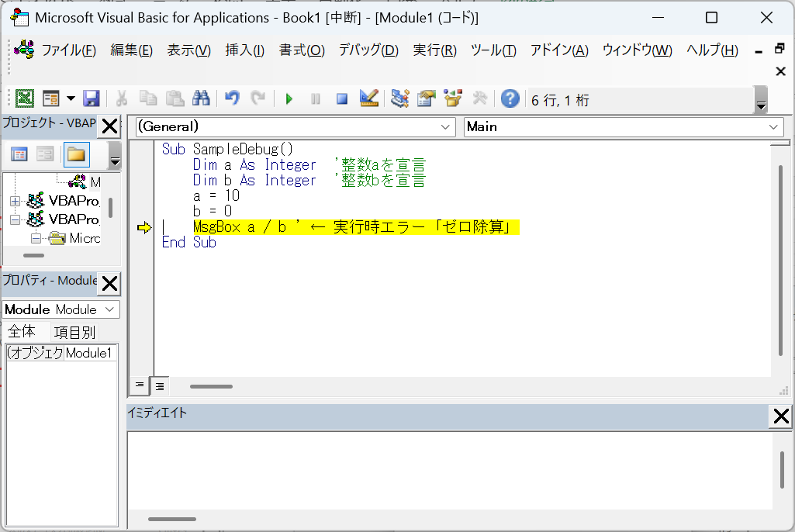
Task: Open the 実行(R) menu
Action: pyautogui.click(x=434, y=50)
